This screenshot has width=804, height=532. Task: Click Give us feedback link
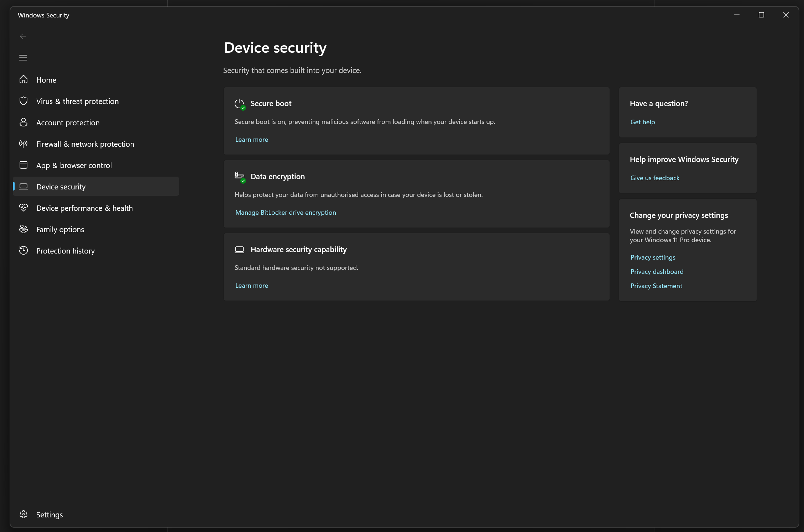click(655, 178)
